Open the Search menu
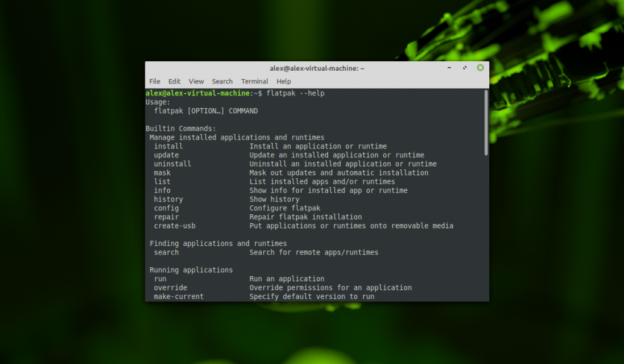The height and width of the screenshot is (364, 624). coord(222,81)
